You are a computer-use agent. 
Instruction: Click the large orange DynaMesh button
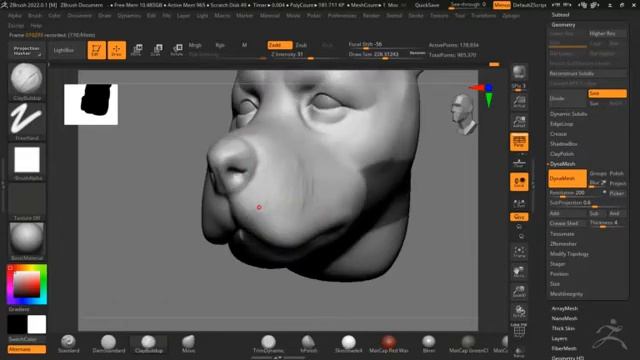[567, 178]
